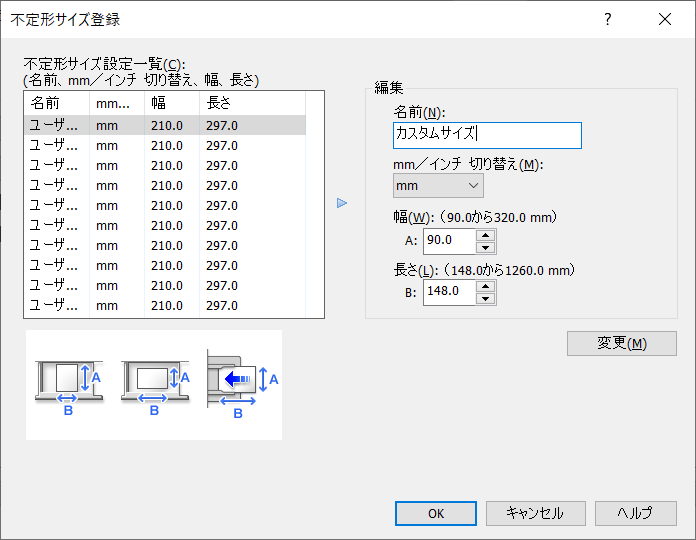The width and height of the screenshot is (696, 540).
Task: Decrease width A value with down arrow
Action: [486, 247]
